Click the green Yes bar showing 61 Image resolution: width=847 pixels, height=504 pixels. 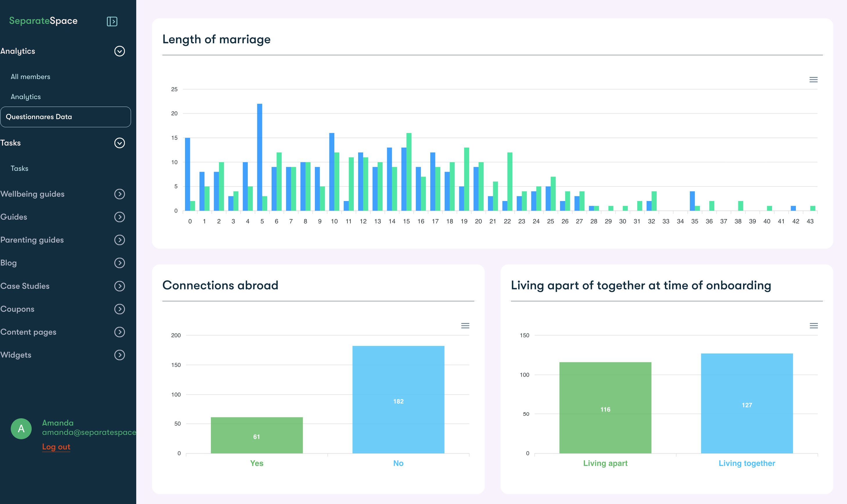(257, 435)
